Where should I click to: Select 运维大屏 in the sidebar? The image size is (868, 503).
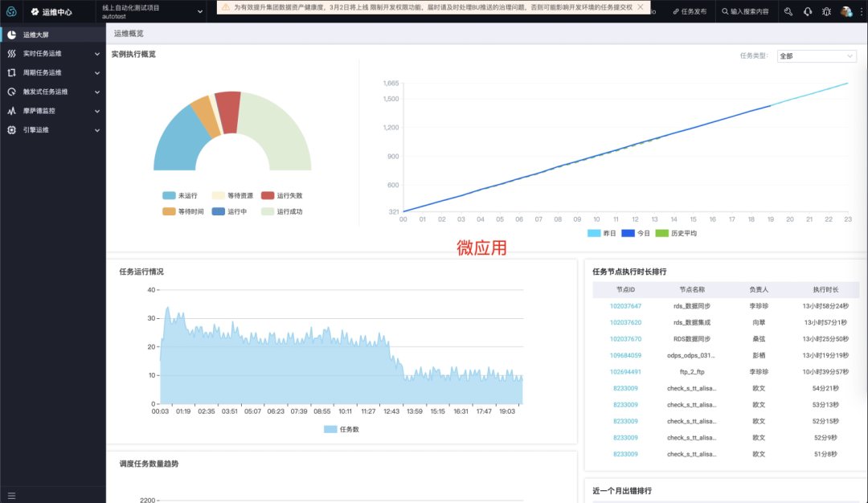pos(53,35)
